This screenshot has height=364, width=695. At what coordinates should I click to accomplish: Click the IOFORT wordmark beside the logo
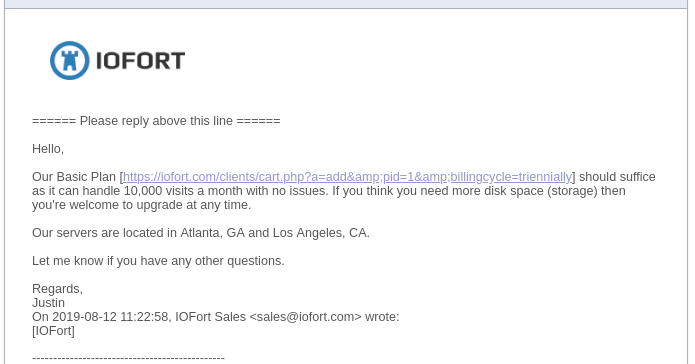[140, 61]
